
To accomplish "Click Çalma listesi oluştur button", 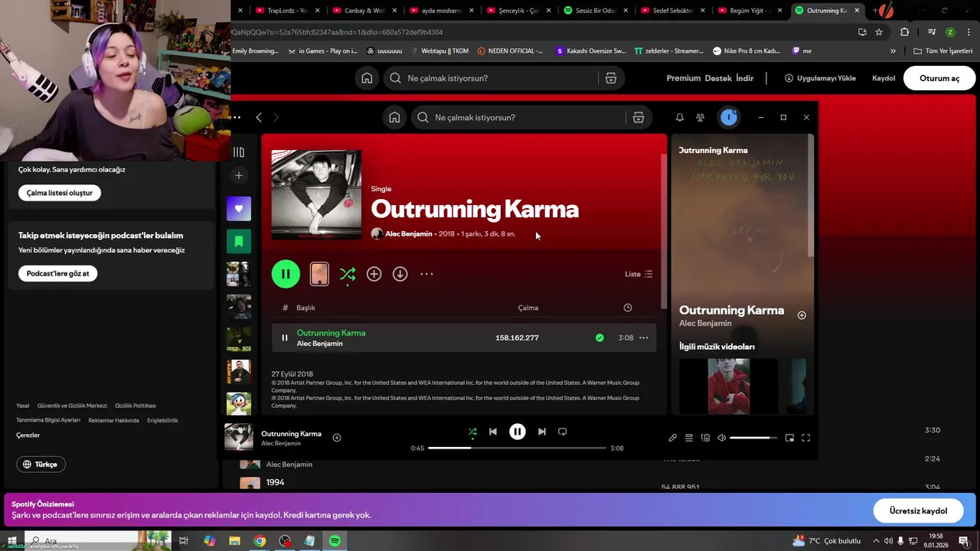I will coord(60,193).
